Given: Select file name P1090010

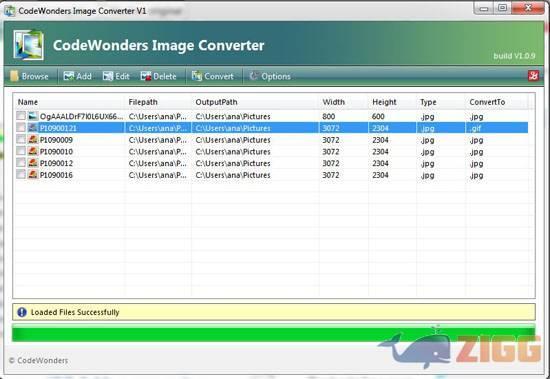Looking at the screenshot, I should (x=56, y=152).
